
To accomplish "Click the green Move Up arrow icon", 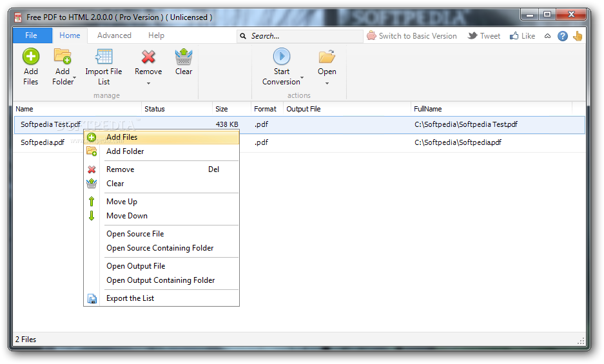I will click(92, 202).
